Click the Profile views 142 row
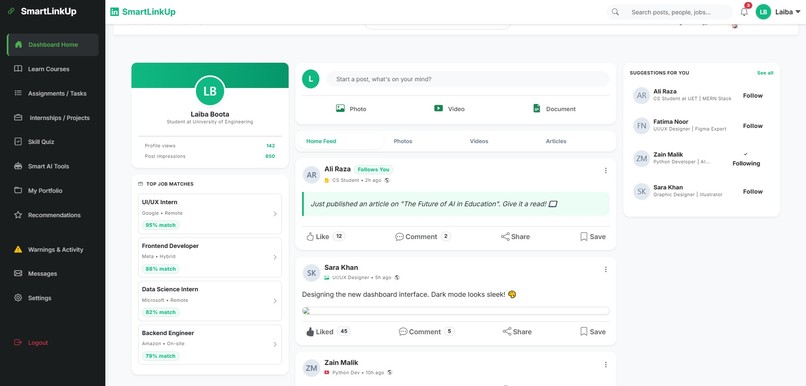The width and height of the screenshot is (806, 386). point(210,146)
